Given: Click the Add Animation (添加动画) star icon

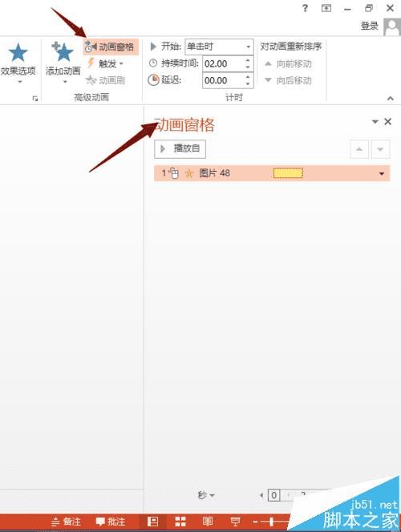Looking at the screenshot, I should click(63, 51).
